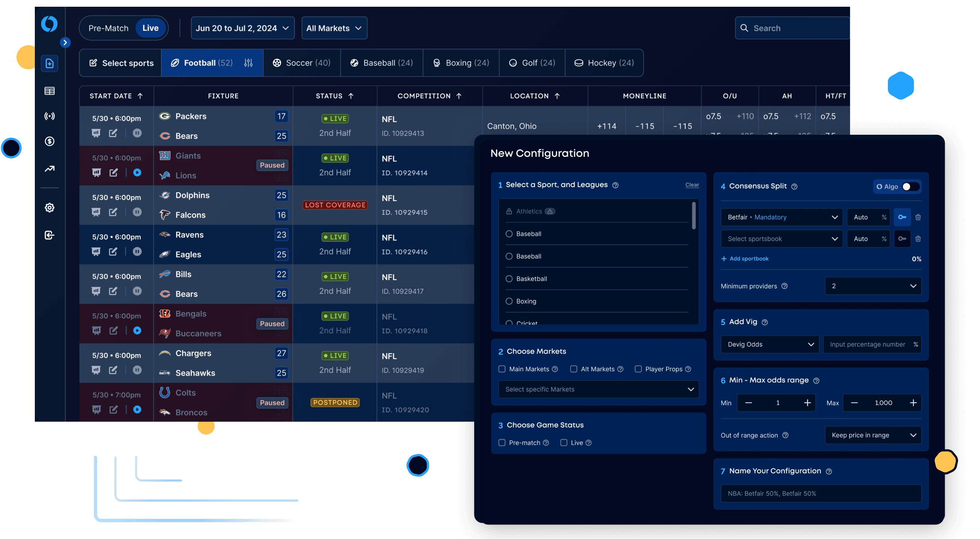Increase the Max odds value
The width and height of the screenshot is (980, 539).
(913, 402)
